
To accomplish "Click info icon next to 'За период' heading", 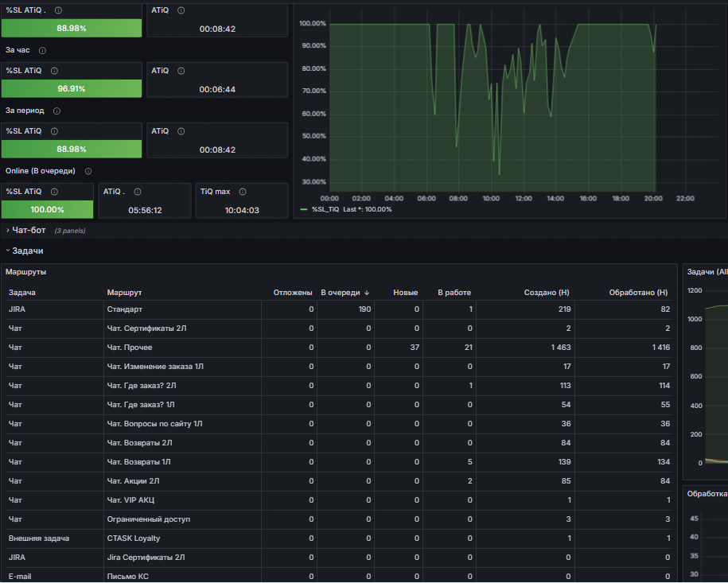I will 56,111.
